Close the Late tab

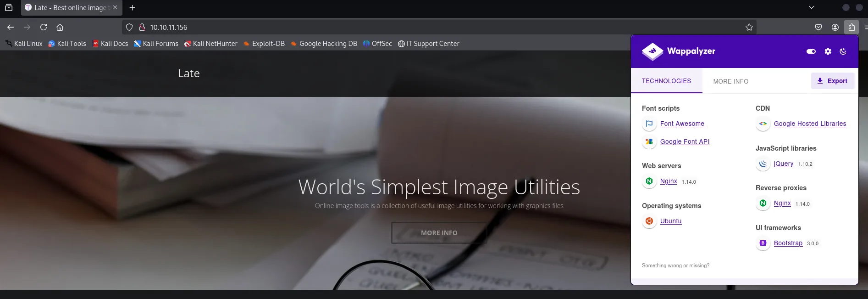click(115, 7)
